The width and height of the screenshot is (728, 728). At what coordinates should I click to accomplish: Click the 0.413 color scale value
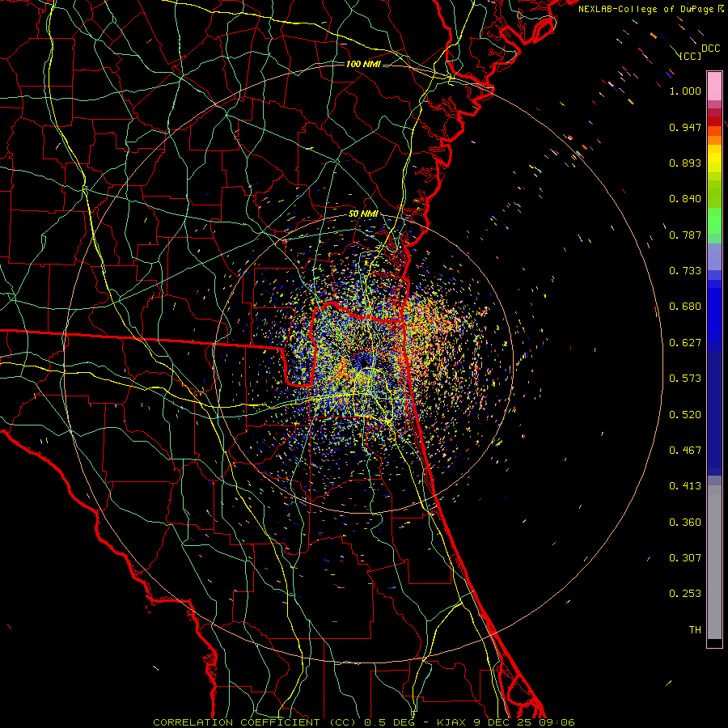pyautogui.click(x=685, y=486)
